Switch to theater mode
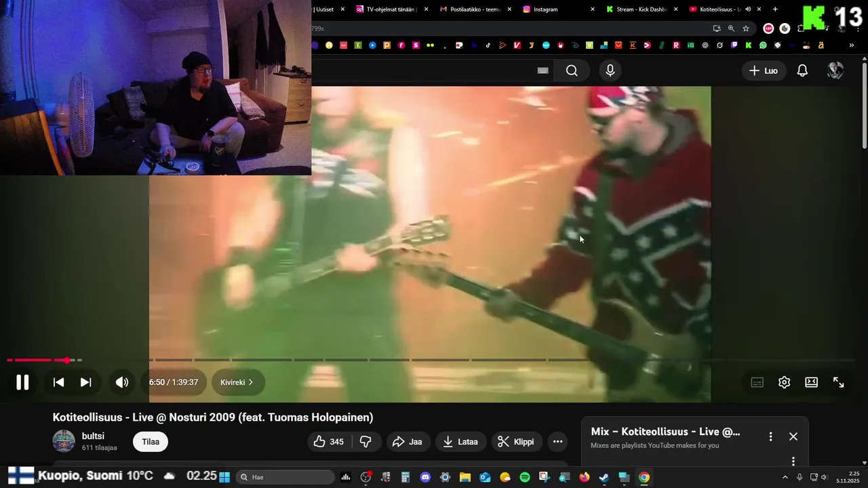The height and width of the screenshot is (488, 868). [x=811, y=382]
